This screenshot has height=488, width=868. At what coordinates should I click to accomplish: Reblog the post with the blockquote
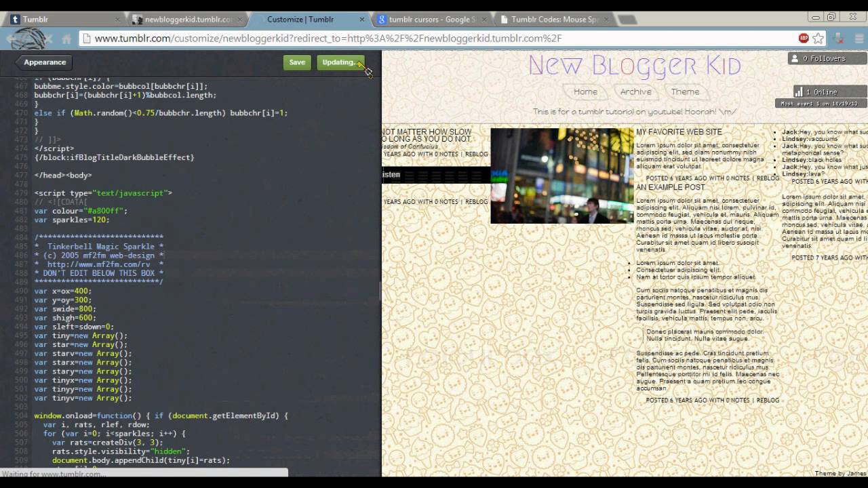(768, 401)
